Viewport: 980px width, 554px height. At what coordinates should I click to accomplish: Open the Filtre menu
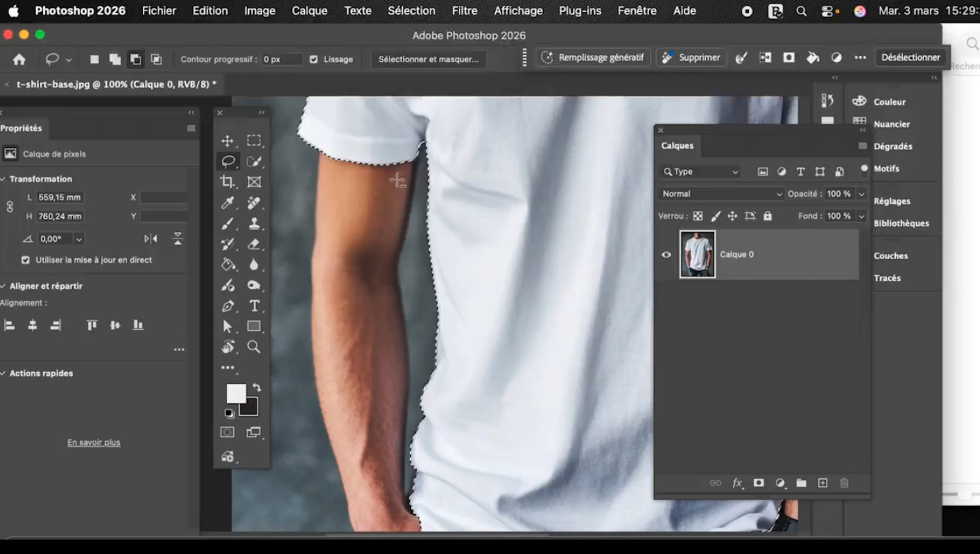(464, 11)
